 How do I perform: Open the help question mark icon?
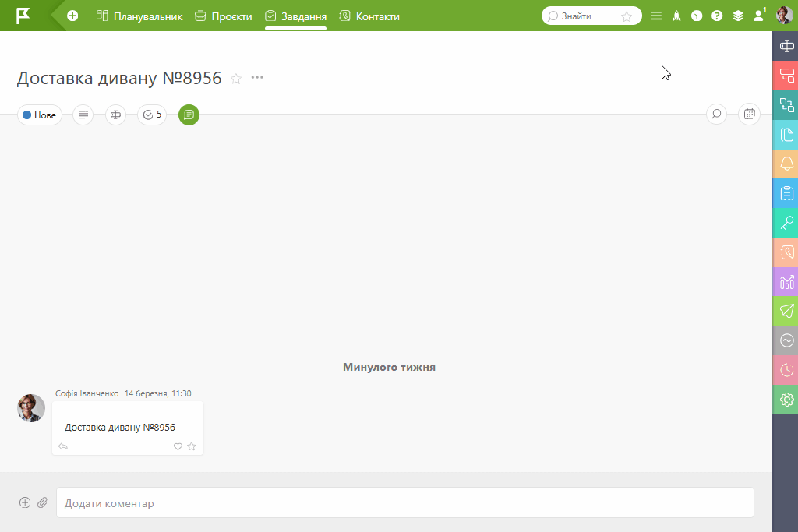pyautogui.click(x=717, y=16)
